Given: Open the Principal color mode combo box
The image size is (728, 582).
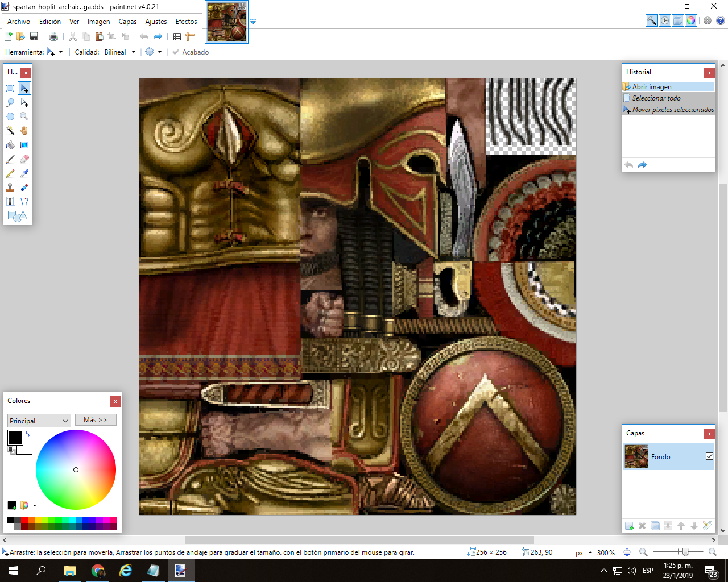Looking at the screenshot, I should pos(39,421).
